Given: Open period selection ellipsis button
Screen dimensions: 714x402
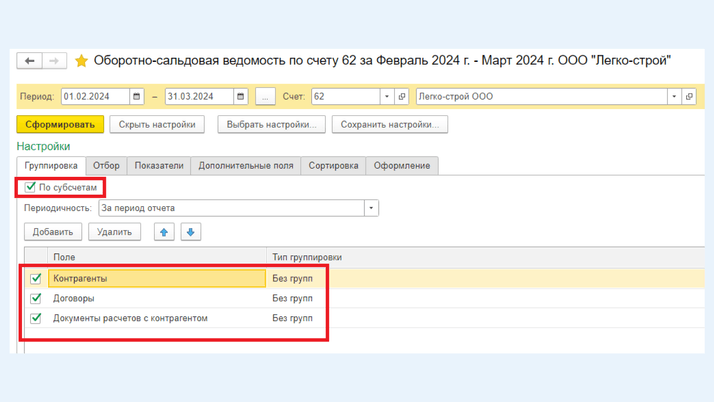Looking at the screenshot, I should pyautogui.click(x=265, y=97).
